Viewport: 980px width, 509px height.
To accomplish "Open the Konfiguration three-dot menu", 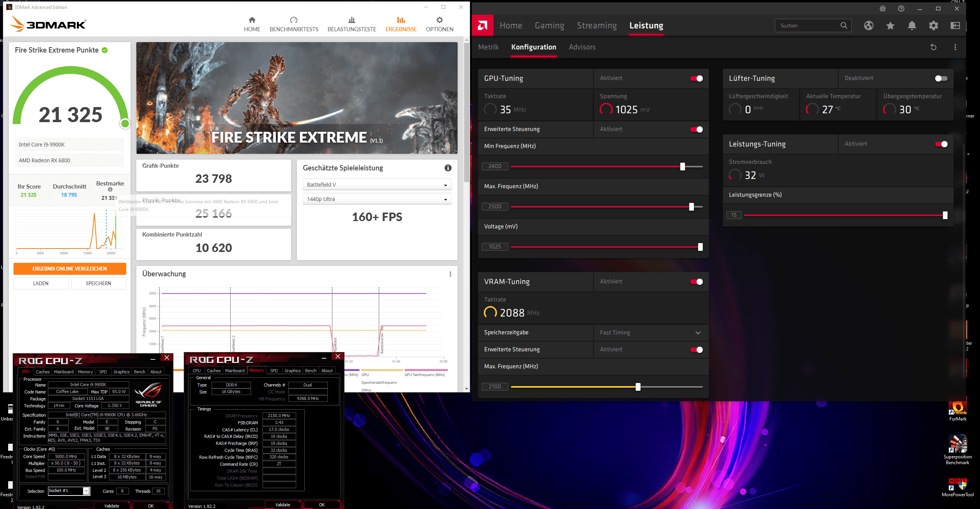I will point(955,47).
